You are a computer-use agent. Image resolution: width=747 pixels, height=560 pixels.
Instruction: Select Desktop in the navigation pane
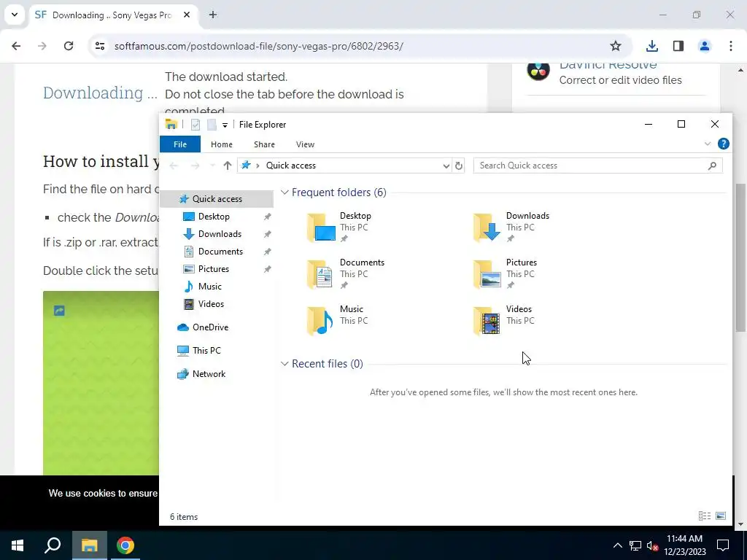[214, 216]
